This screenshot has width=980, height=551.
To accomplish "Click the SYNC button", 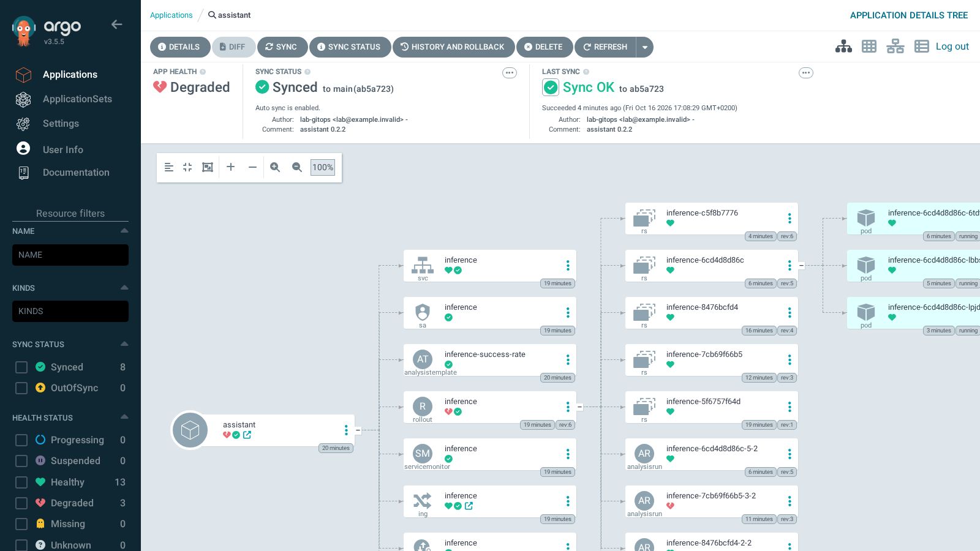I will [x=282, y=47].
